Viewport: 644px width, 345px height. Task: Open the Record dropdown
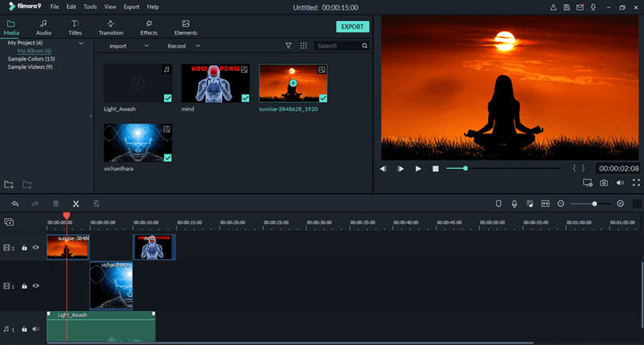click(185, 46)
